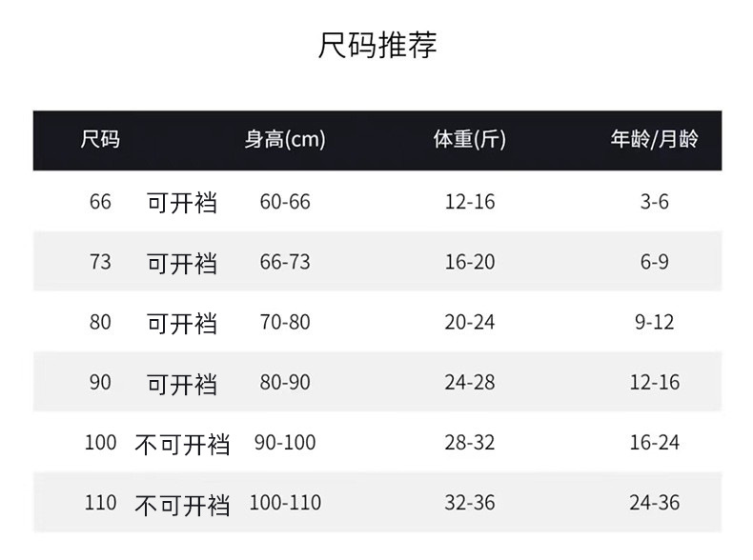
Task: Select the 尺码 column header
Action: click(100, 140)
